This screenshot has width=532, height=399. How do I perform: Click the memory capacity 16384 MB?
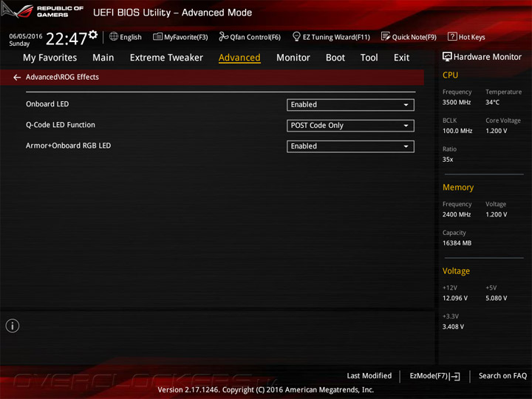(x=457, y=243)
